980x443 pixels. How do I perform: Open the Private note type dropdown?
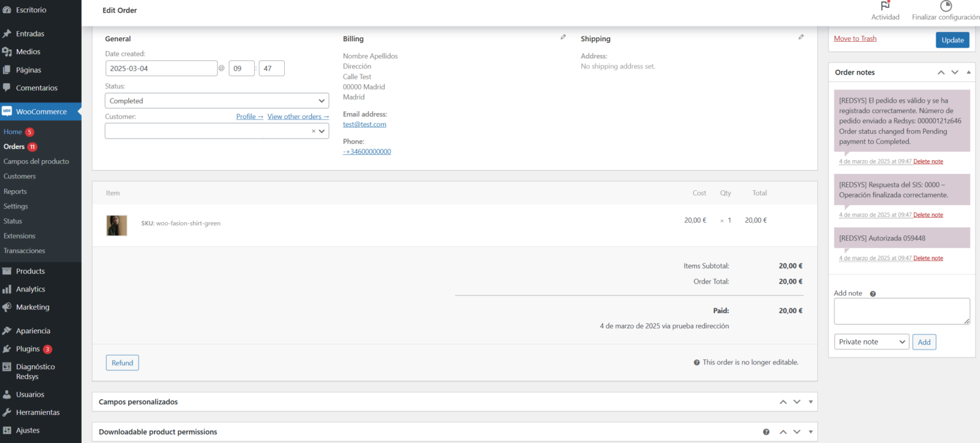click(x=872, y=342)
